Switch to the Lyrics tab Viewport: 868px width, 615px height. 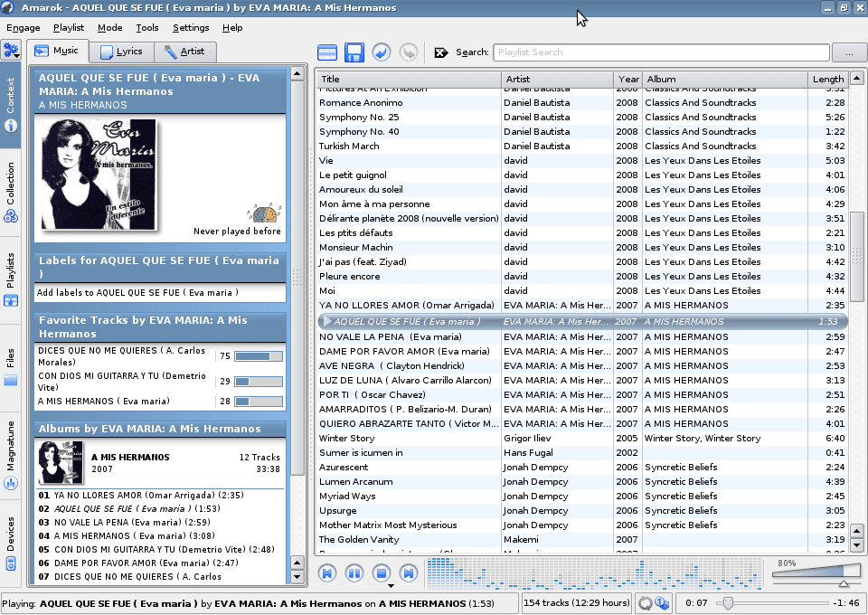[121, 52]
